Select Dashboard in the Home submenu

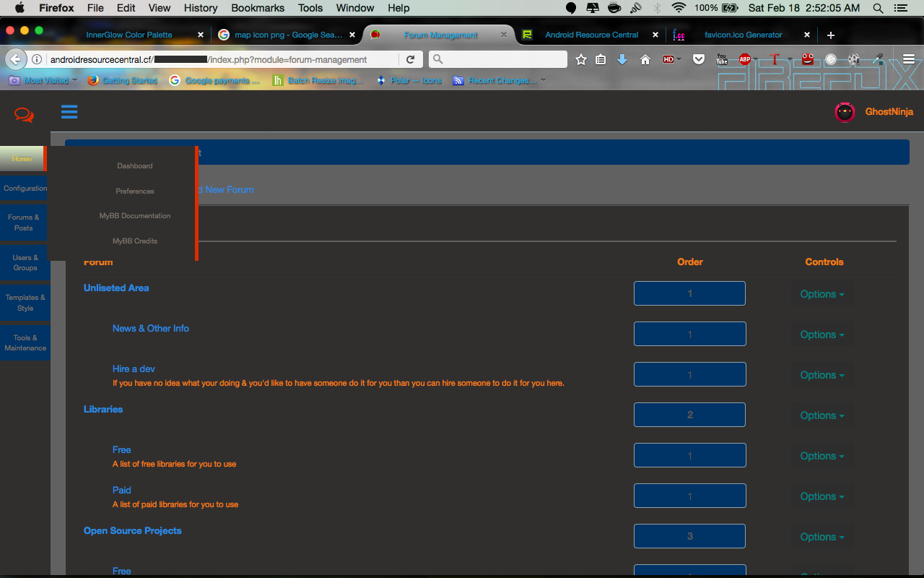click(135, 166)
